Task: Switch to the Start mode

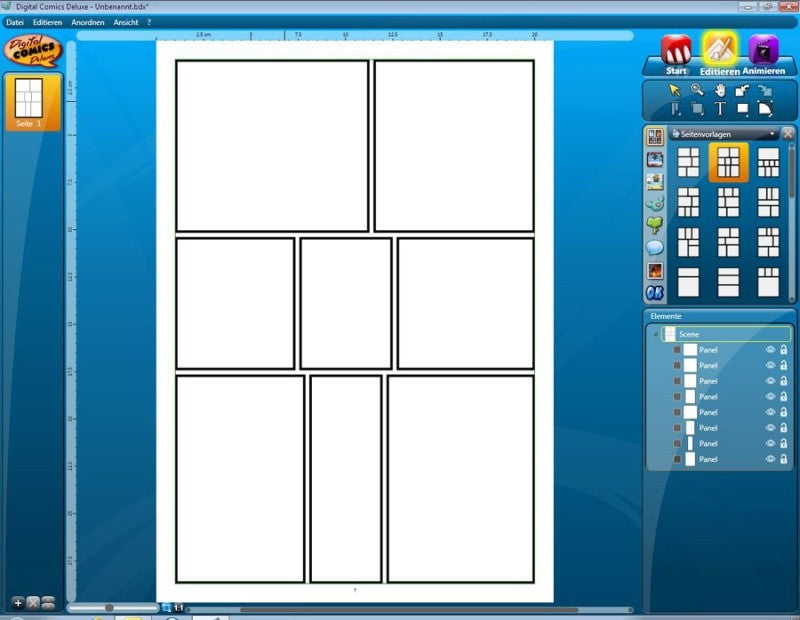Action: tap(676, 55)
